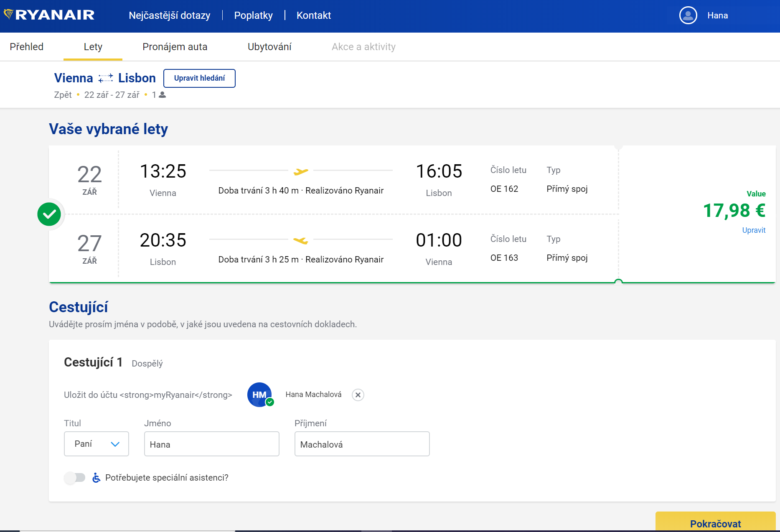This screenshot has height=532, width=780.
Task: Click the Příjmení field containing Machalová
Action: tap(362, 444)
